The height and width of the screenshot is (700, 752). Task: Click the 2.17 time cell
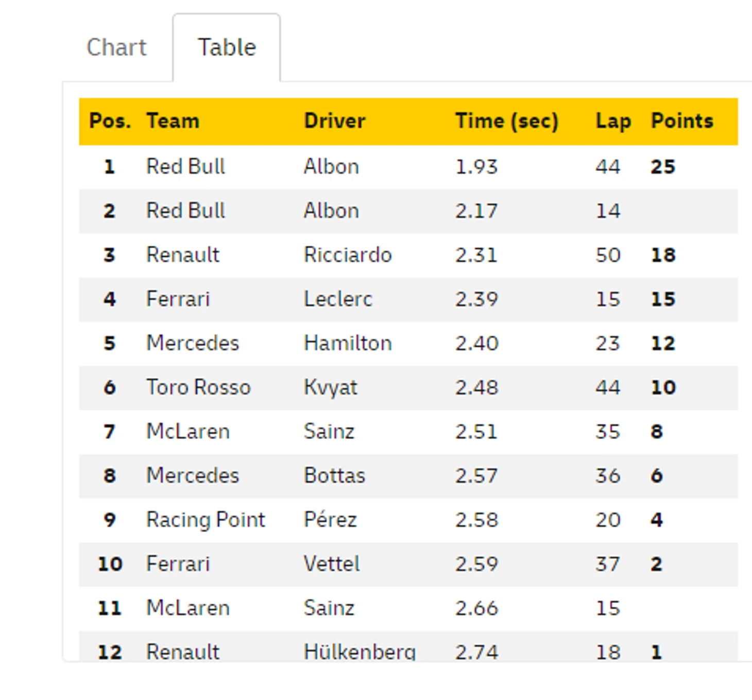point(476,211)
